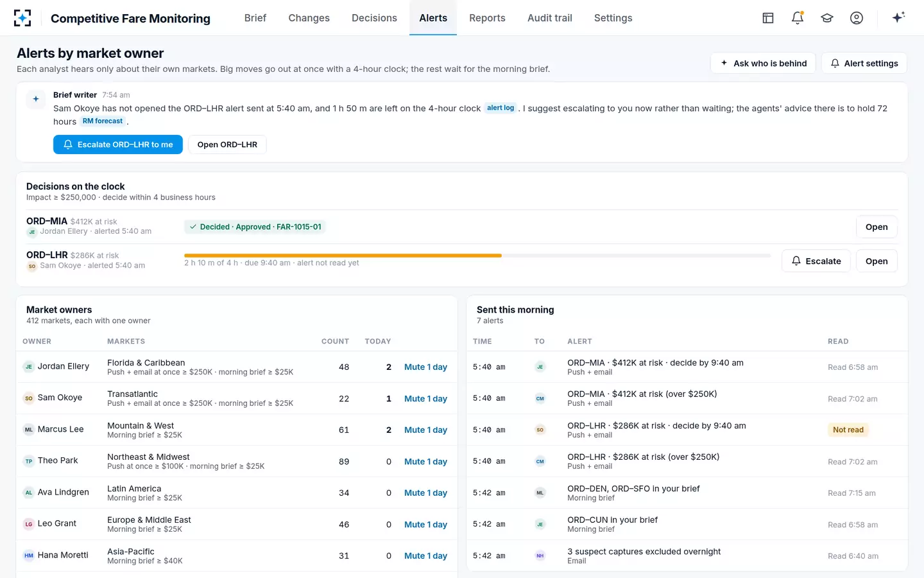
Task: Click the ORD–LHR 4-hour clock progress bar
Action: click(x=477, y=256)
